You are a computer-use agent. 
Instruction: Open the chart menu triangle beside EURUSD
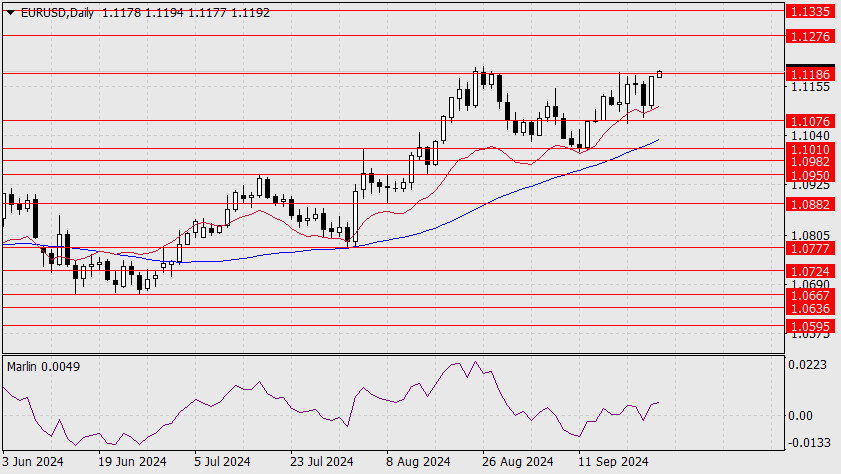pyautogui.click(x=10, y=13)
